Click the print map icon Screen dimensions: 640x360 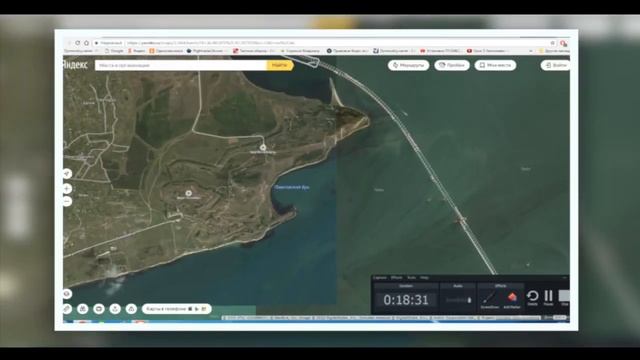[131, 309]
